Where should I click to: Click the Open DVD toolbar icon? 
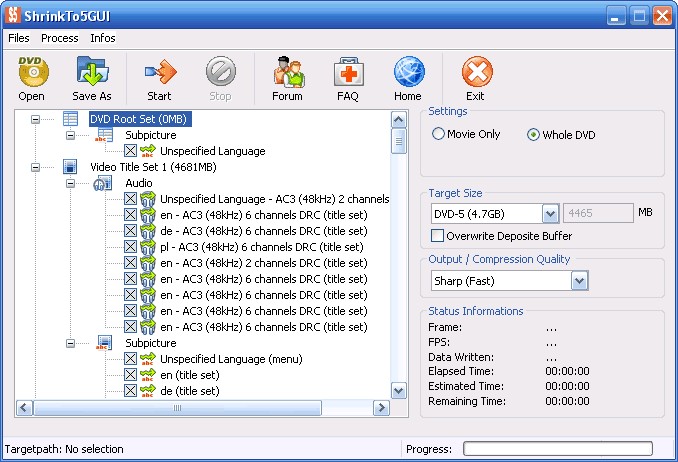[x=33, y=71]
